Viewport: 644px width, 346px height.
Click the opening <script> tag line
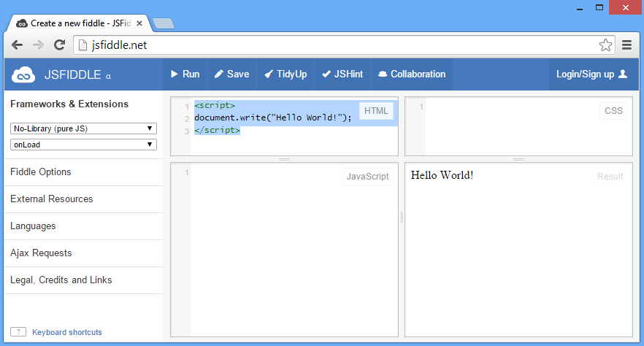[215, 106]
